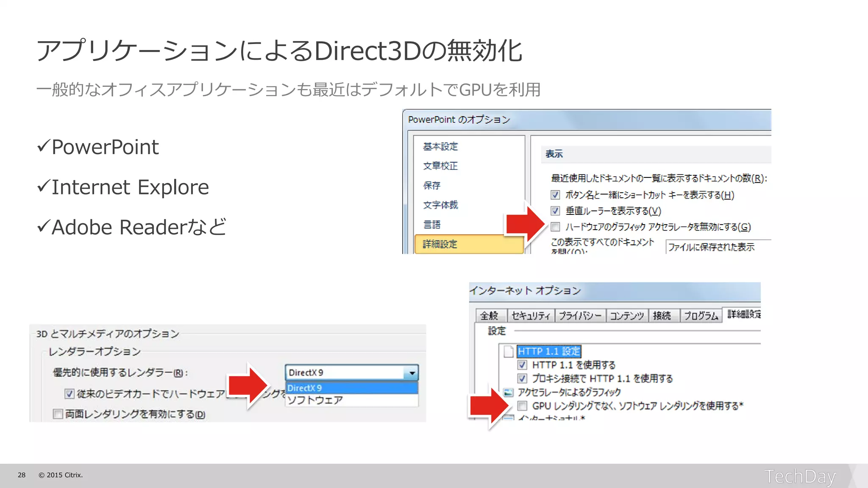The height and width of the screenshot is (488, 868).
Task: Click 表示 section header in PowerPoint options
Action: pyautogui.click(x=554, y=154)
